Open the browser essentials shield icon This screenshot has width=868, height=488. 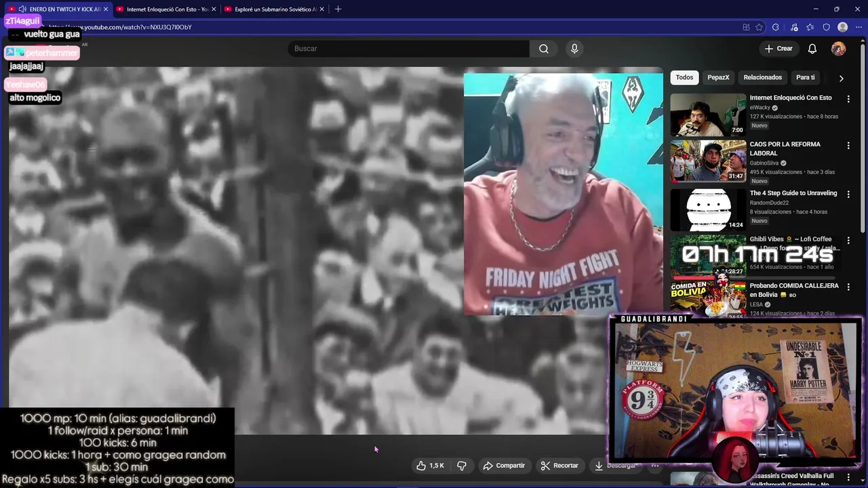coord(826,27)
